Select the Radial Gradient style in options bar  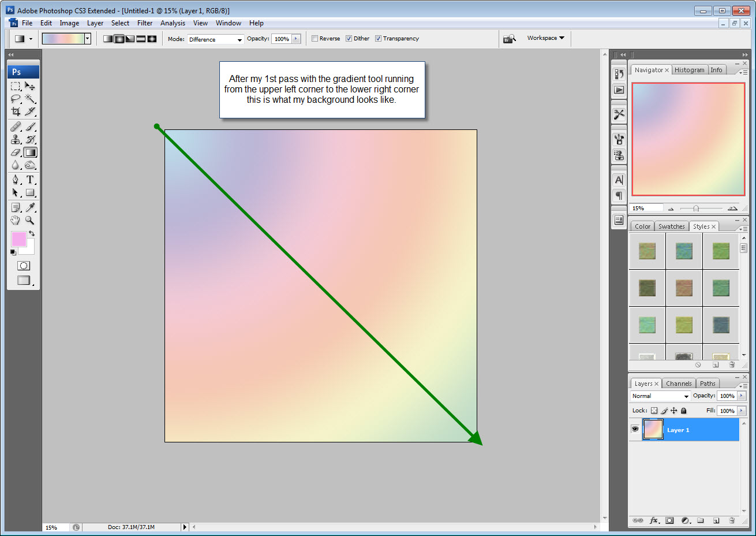click(119, 38)
